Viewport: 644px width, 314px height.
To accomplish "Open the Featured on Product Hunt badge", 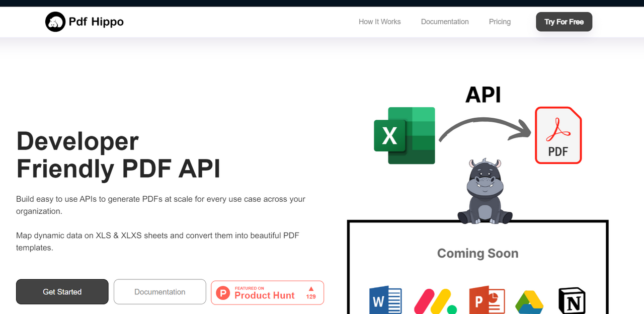I will [268, 293].
